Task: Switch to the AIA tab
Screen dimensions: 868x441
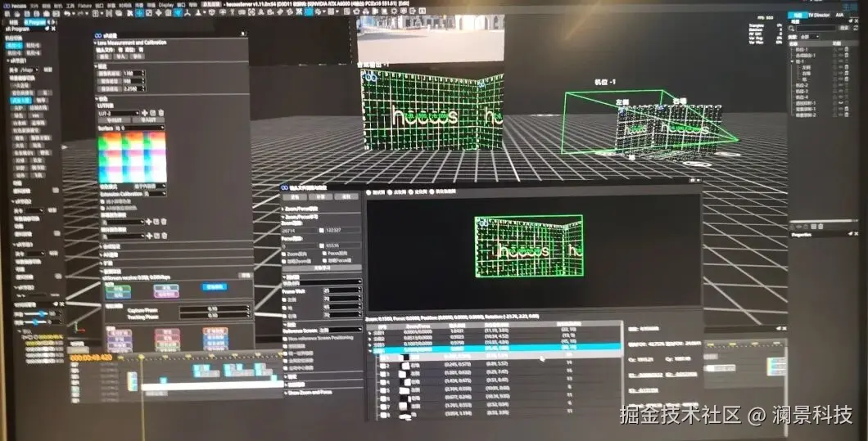Action: pos(840,15)
